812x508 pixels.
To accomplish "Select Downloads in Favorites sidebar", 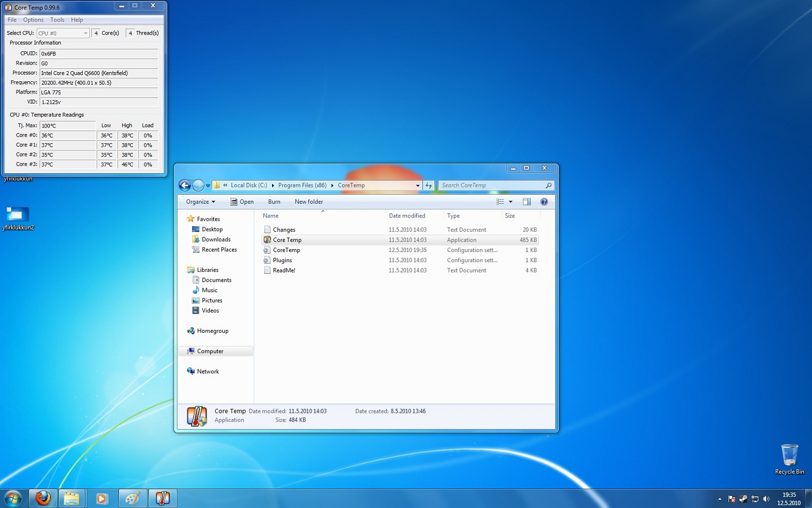I will click(216, 239).
